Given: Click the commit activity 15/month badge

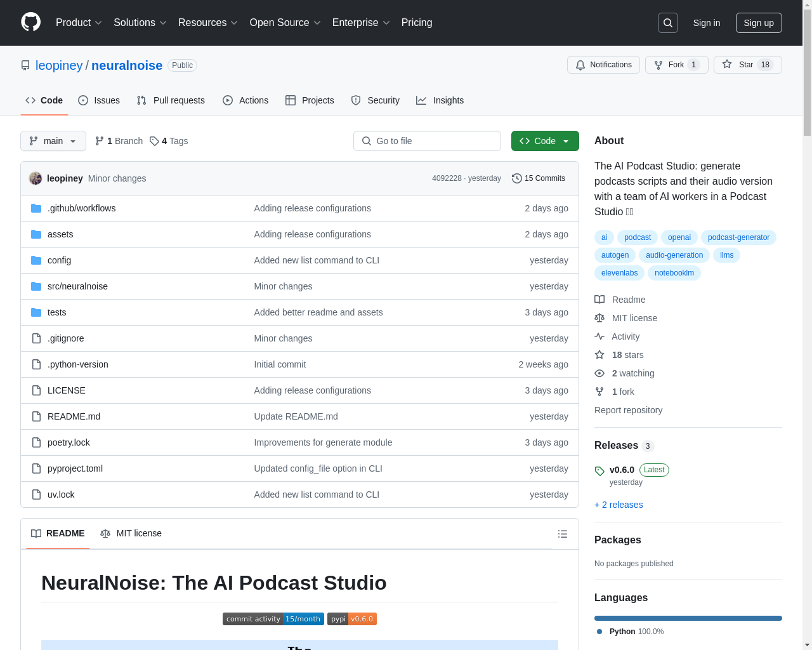Looking at the screenshot, I should click(273, 619).
